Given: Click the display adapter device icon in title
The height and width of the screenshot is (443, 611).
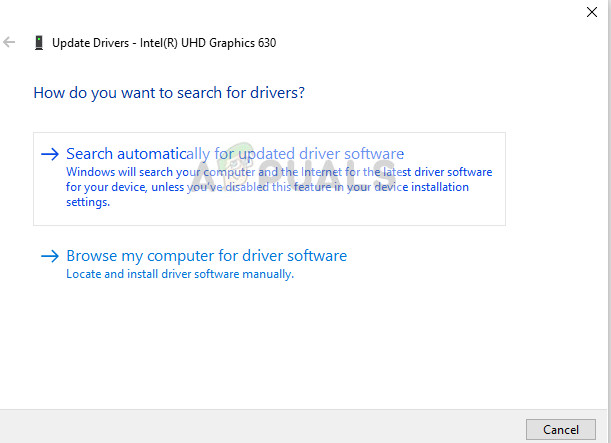Looking at the screenshot, I should click(39, 43).
